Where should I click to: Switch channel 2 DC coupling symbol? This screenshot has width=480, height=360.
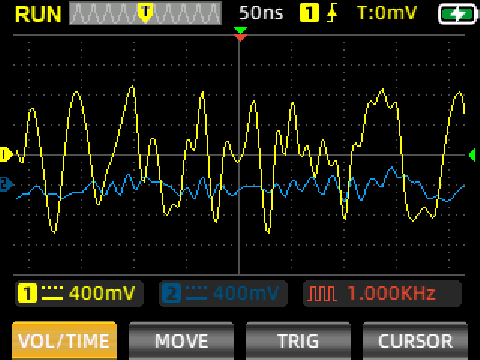coord(196,293)
